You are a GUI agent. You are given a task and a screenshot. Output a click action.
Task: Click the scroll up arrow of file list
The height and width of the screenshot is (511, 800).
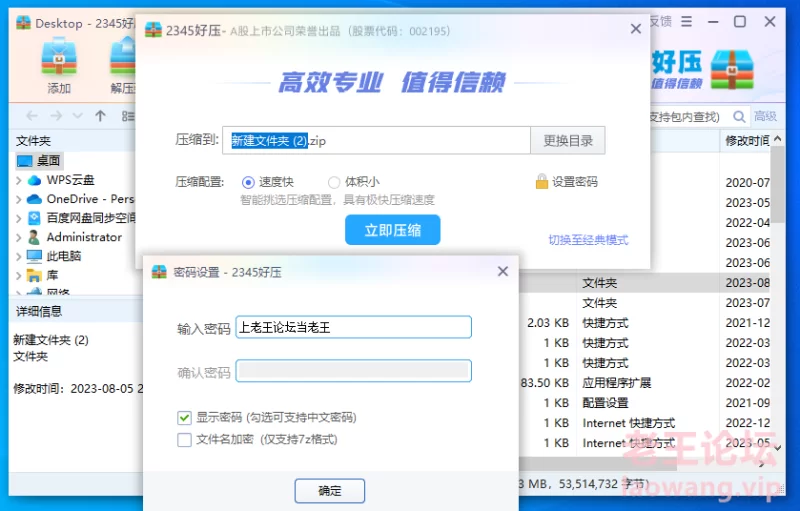(x=778, y=139)
